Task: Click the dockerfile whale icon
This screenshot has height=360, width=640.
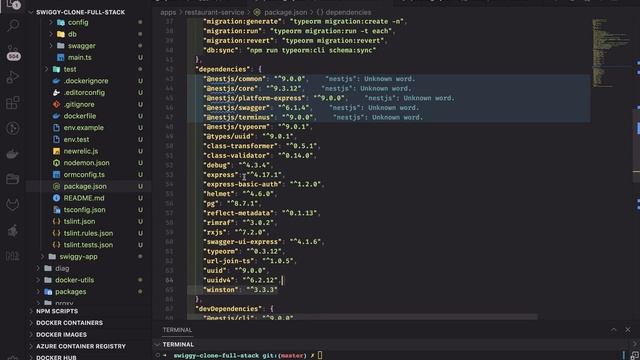Action: 56,116
